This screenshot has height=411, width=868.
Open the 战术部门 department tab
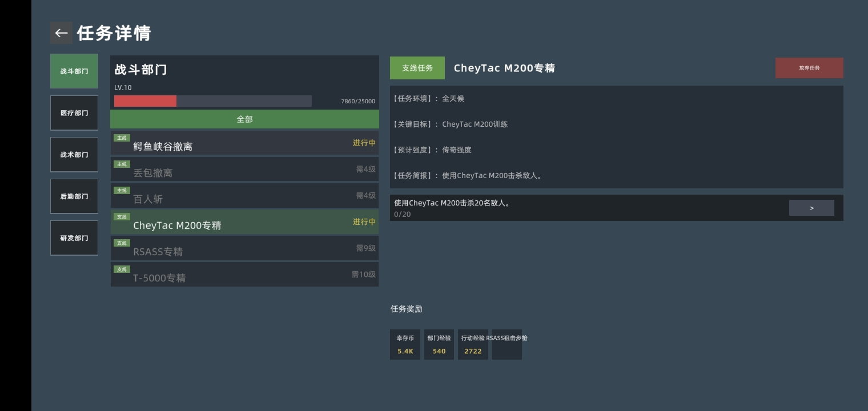[74, 155]
